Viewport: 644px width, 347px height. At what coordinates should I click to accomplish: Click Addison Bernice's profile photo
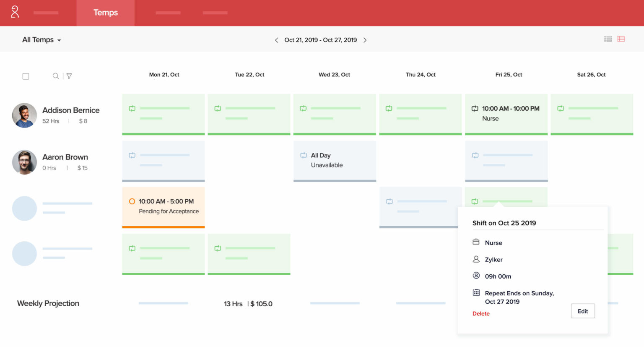24,115
